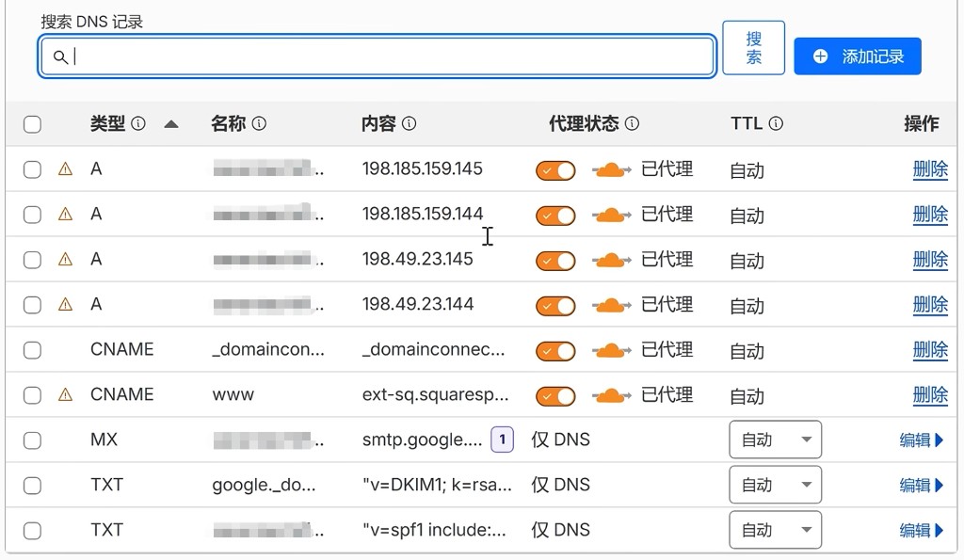Turn off proxy toggle on 198.49.23.144 row
Image resolution: width=964 pixels, height=560 pixels.
pos(555,306)
